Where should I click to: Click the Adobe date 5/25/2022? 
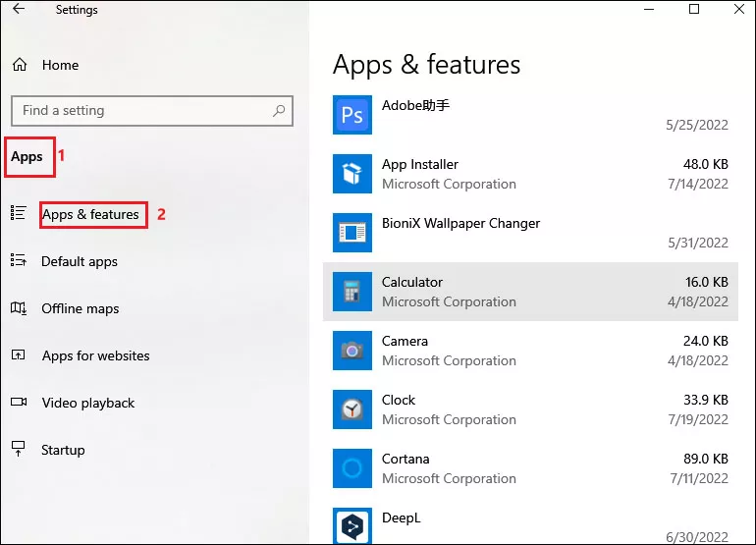coord(697,126)
